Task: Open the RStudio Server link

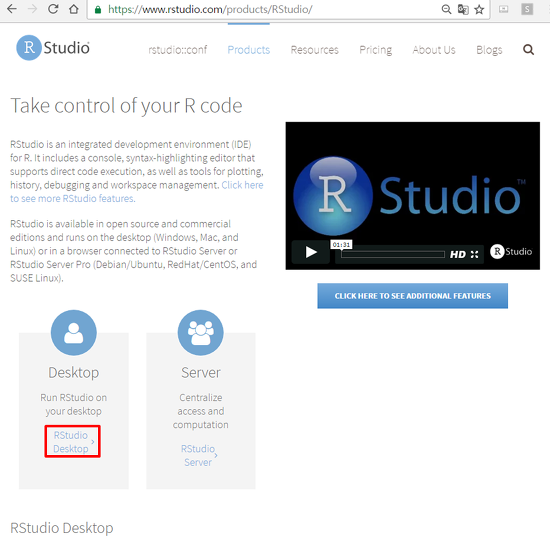Action: [x=199, y=455]
